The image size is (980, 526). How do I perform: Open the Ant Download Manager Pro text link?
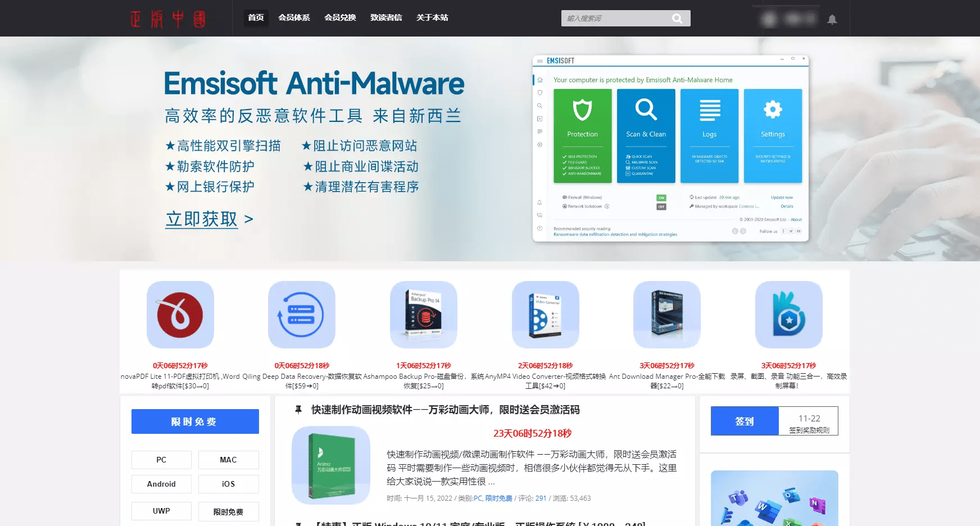pos(667,381)
